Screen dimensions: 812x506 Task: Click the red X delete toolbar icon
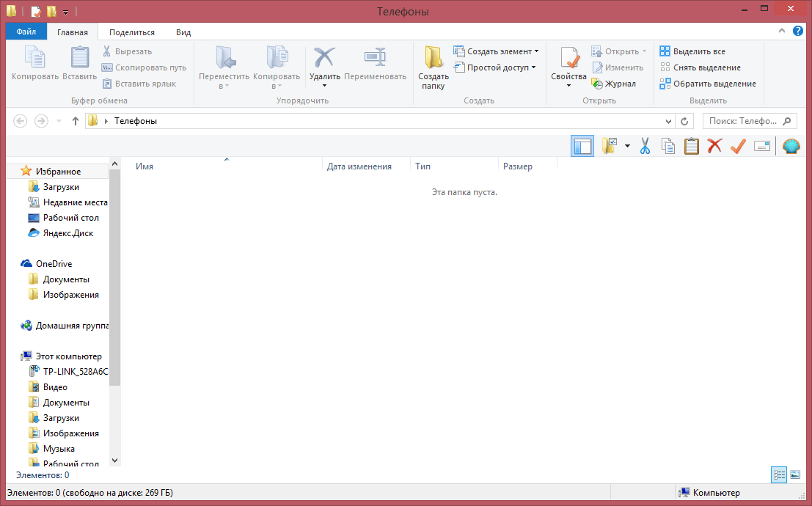click(714, 147)
